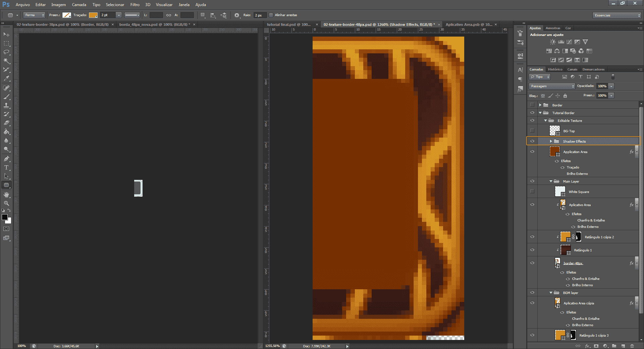This screenshot has height=349, width=644.
Task: Switch to the Canais tab
Action: pos(573,69)
